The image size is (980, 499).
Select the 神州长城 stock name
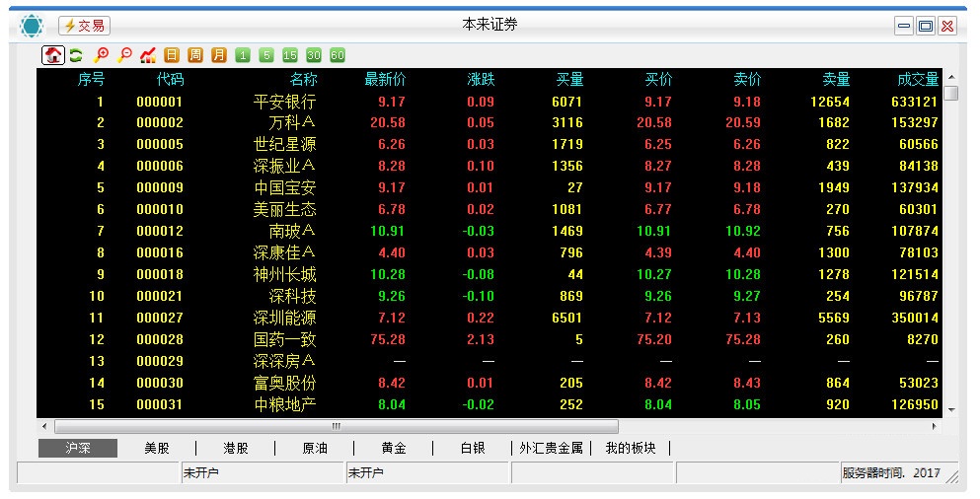click(x=285, y=274)
